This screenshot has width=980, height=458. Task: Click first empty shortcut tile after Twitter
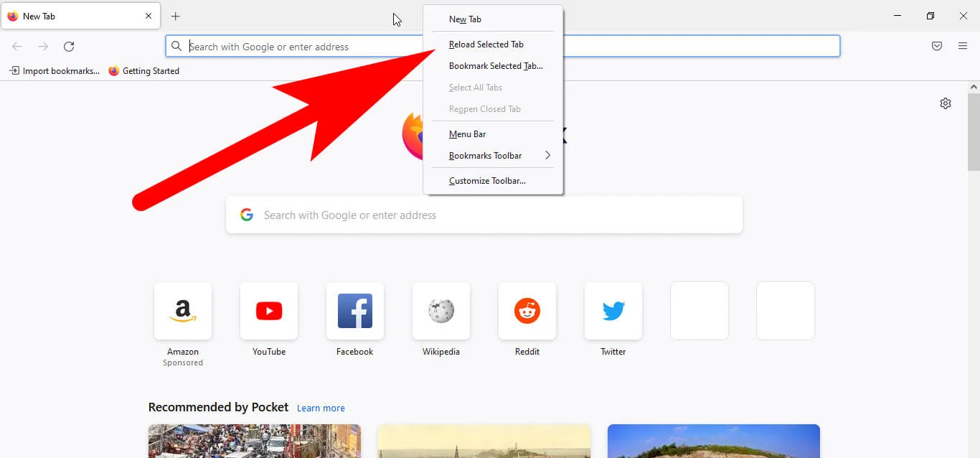(x=699, y=311)
